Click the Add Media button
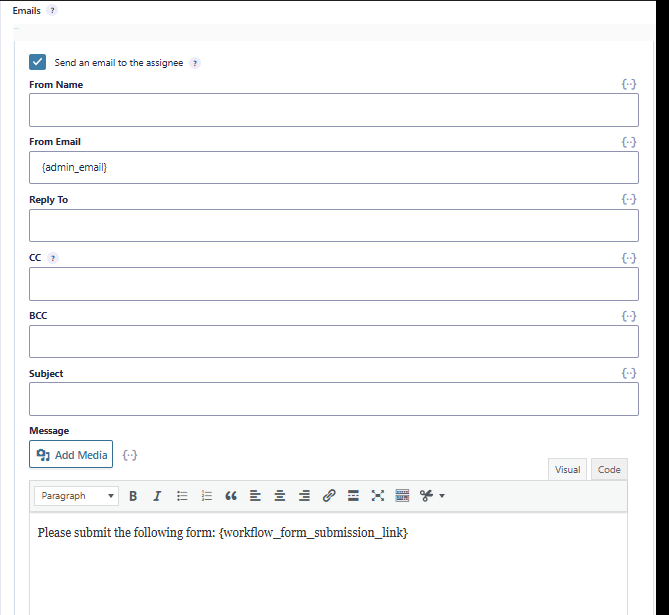669x615 pixels. click(71, 455)
